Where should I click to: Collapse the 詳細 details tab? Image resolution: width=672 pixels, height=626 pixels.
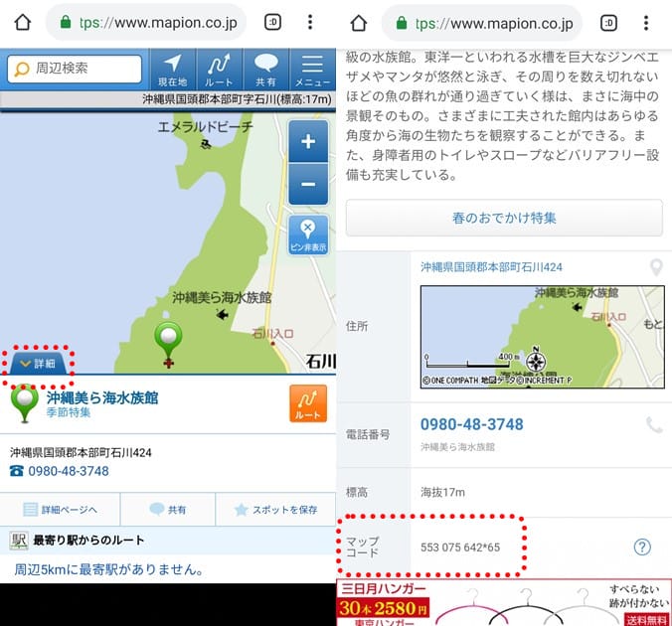[x=39, y=364]
